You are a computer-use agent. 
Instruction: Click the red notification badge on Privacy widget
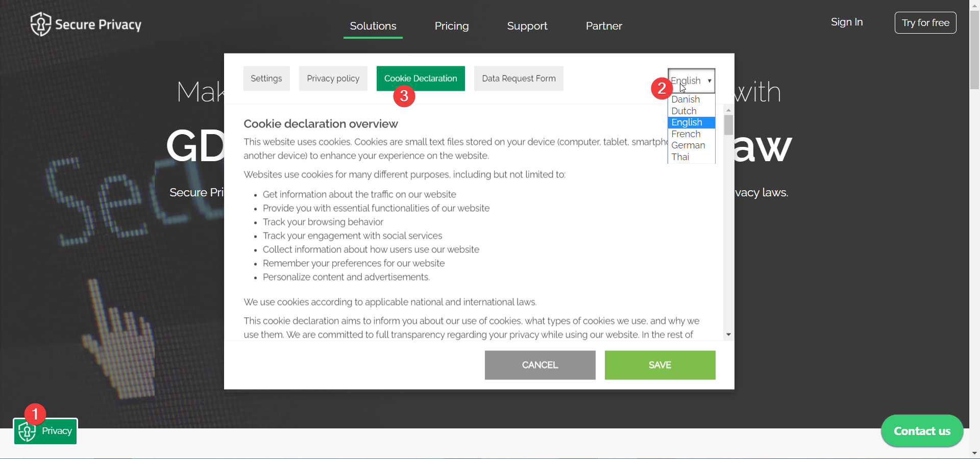pyautogui.click(x=34, y=414)
